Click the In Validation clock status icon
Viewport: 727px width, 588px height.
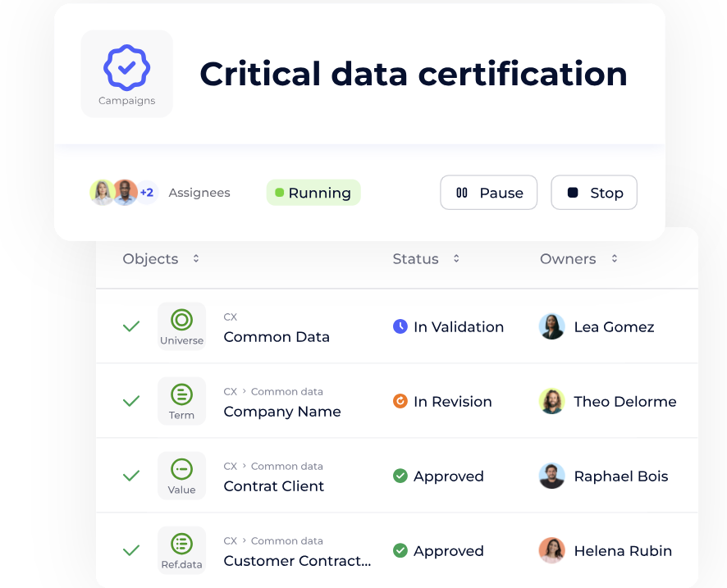[x=400, y=326]
